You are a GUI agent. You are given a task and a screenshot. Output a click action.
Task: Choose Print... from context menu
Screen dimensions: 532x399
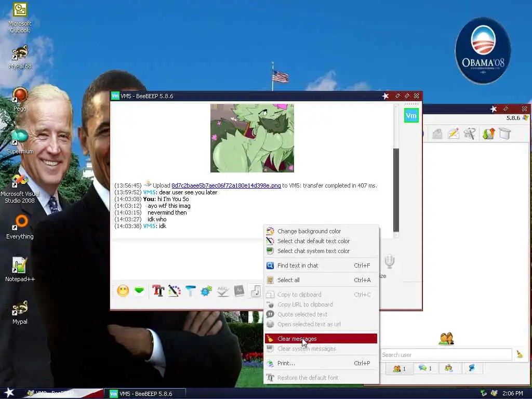[321, 363]
